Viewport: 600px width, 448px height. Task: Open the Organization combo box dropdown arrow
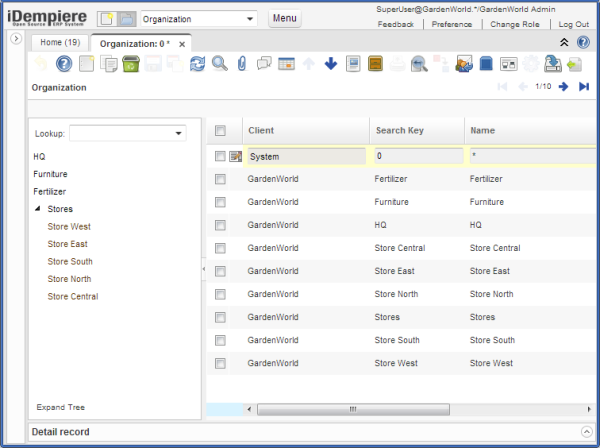click(249, 19)
